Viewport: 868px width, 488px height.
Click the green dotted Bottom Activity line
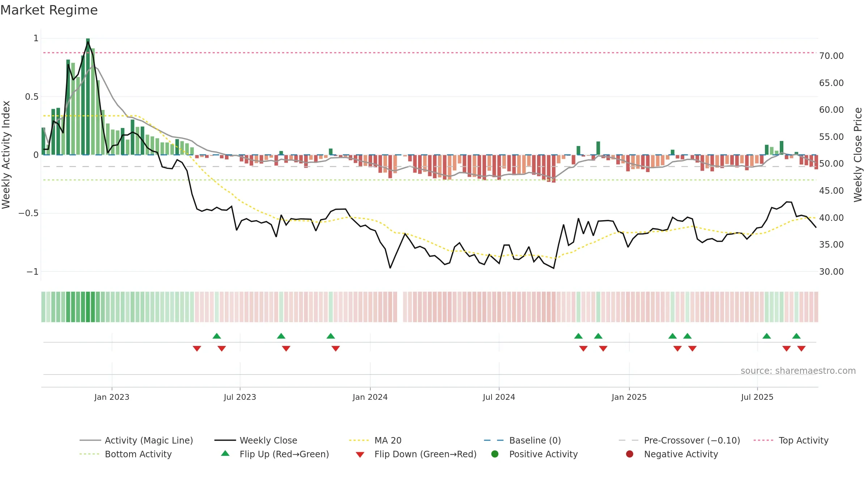[x=430, y=180]
